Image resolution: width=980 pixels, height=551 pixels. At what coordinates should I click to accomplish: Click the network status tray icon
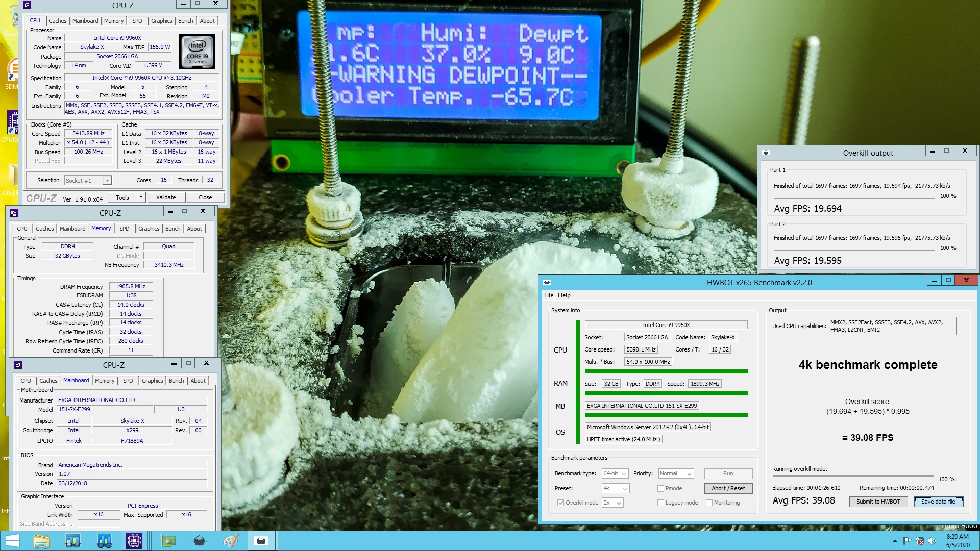[x=920, y=541]
